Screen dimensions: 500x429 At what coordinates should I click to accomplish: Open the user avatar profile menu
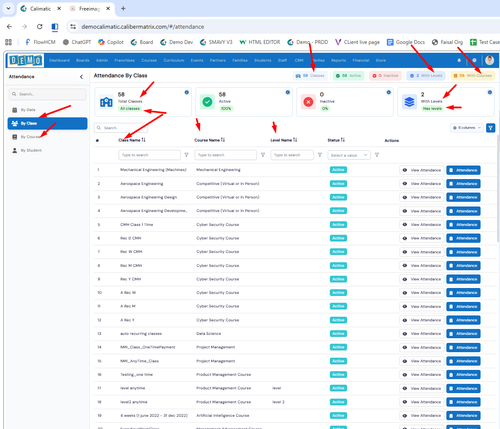(489, 60)
